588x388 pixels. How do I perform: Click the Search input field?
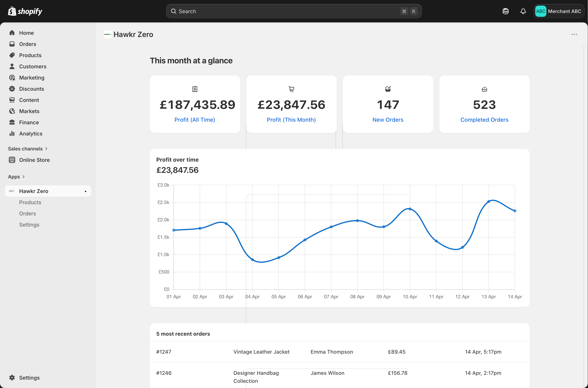(294, 11)
